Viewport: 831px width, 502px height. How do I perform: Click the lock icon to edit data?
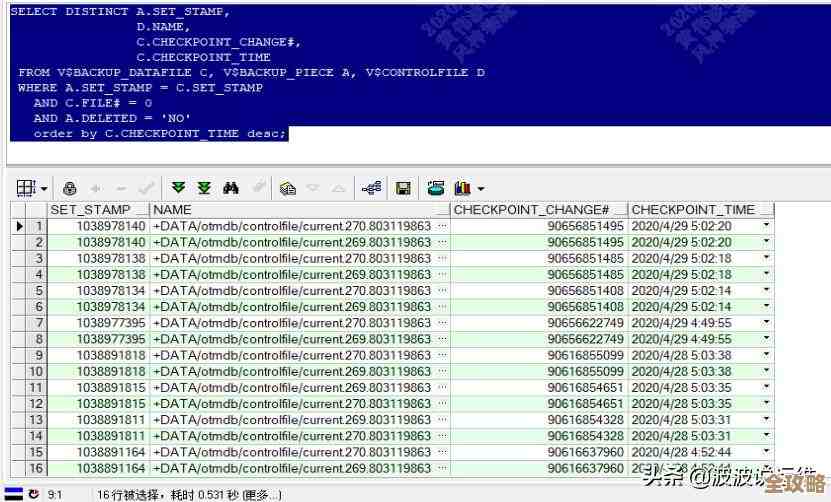click(x=69, y=188)
